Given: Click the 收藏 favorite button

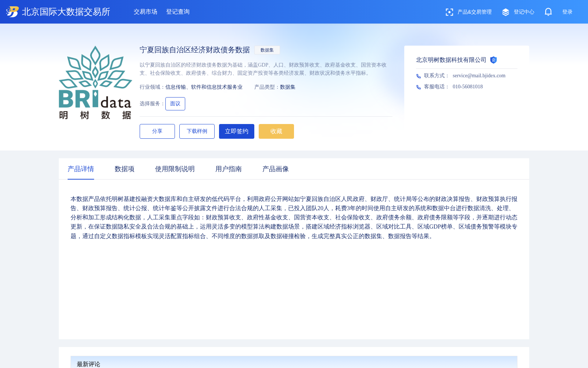Looking at the screenshot, I should point(276,131).
